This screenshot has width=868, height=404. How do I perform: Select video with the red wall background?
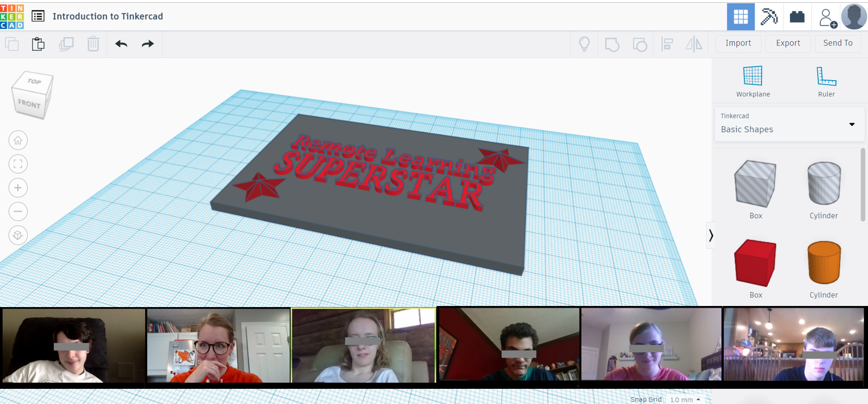[509, 344]
